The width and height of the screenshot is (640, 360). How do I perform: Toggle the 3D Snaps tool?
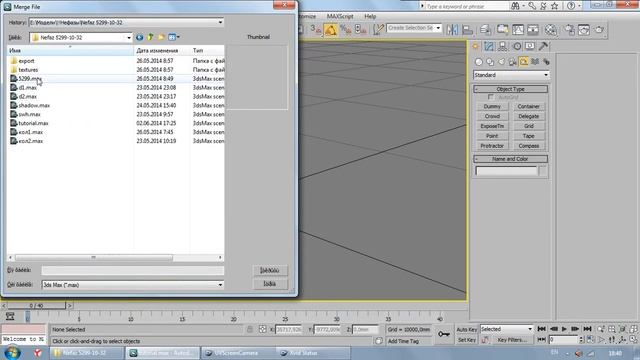316,29
